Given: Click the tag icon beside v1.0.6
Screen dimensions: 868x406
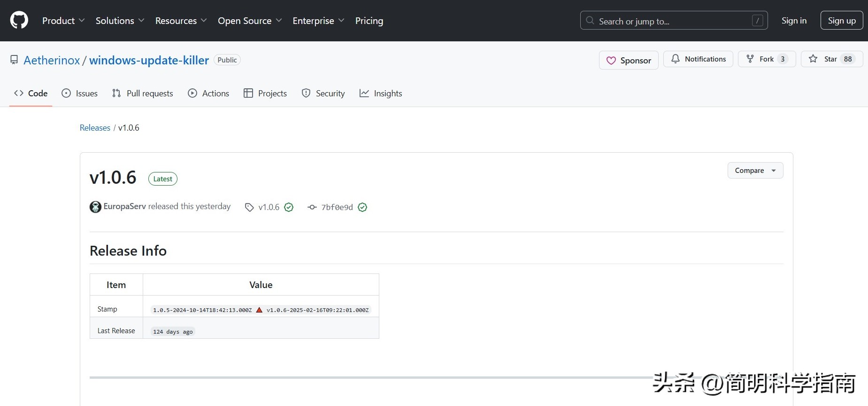Looking at the screenshot, I should pyautogui.click(x=249, y=207).
